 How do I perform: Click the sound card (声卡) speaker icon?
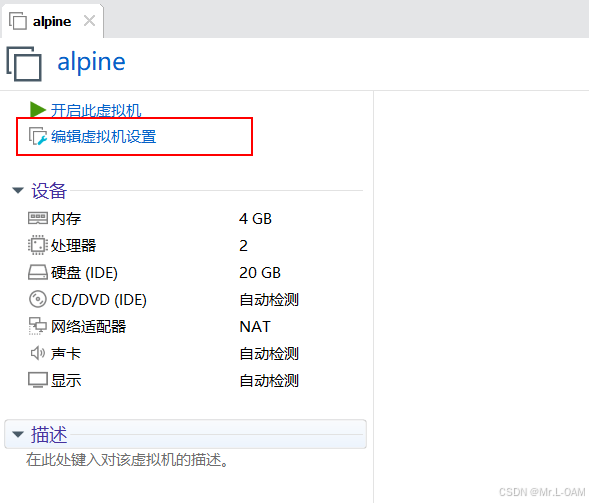pyautogui.click(x=38, y=353)
